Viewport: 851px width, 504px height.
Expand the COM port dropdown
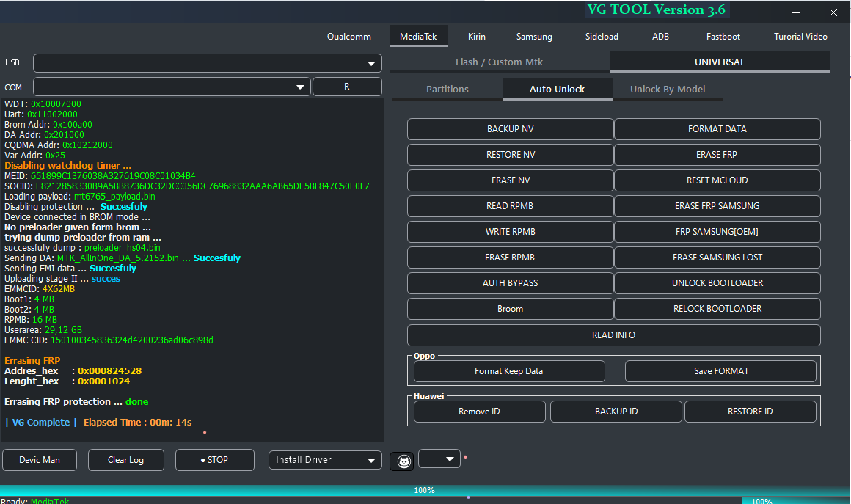pyautogui.click(x=172, y=87)
